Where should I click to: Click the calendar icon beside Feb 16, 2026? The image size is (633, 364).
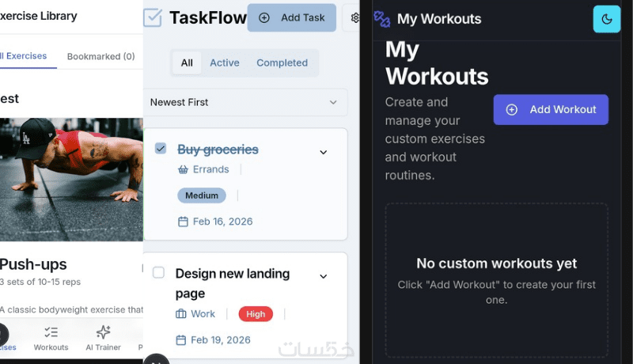(183, 222)
